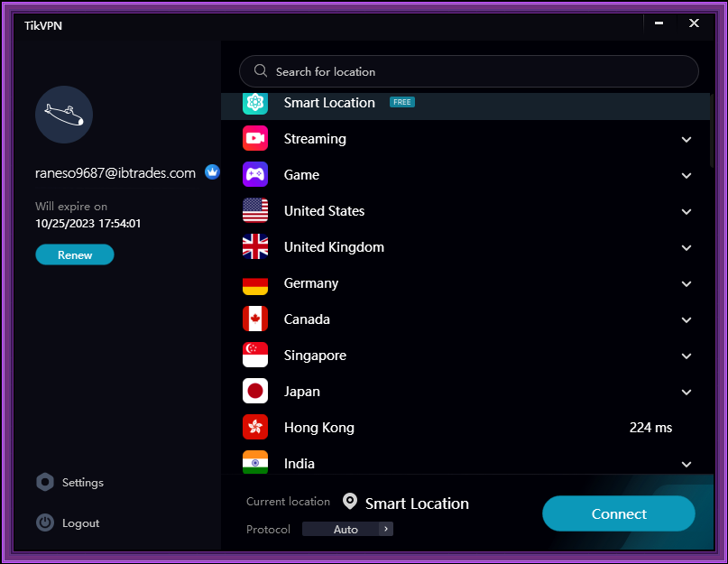Select the Smart Location entry
The width and height of the screenshot is (728, 564).
465,106
